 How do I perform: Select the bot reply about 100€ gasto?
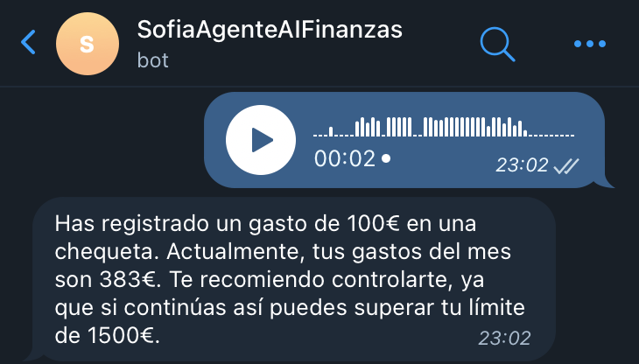pos(291,279)
